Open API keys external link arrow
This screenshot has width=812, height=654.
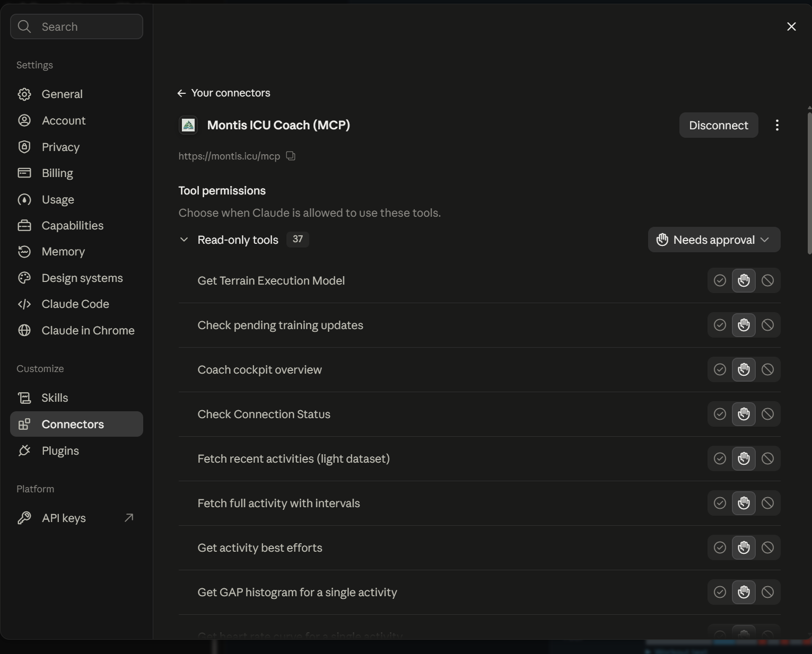point(129,518)
